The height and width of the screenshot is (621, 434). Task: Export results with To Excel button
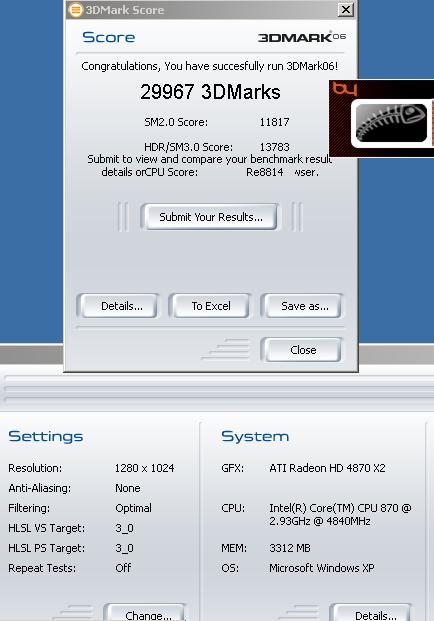211,306
